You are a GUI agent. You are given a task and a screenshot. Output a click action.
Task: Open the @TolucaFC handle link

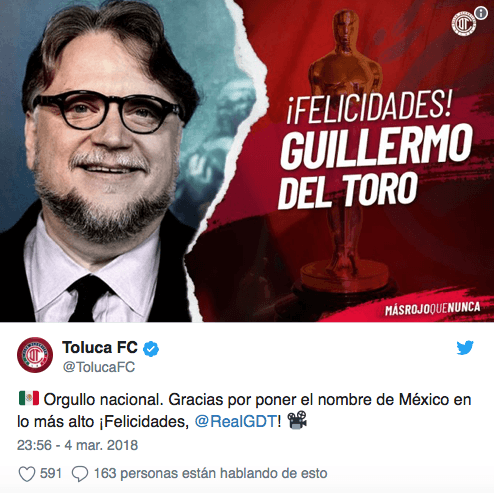(99, 367)
